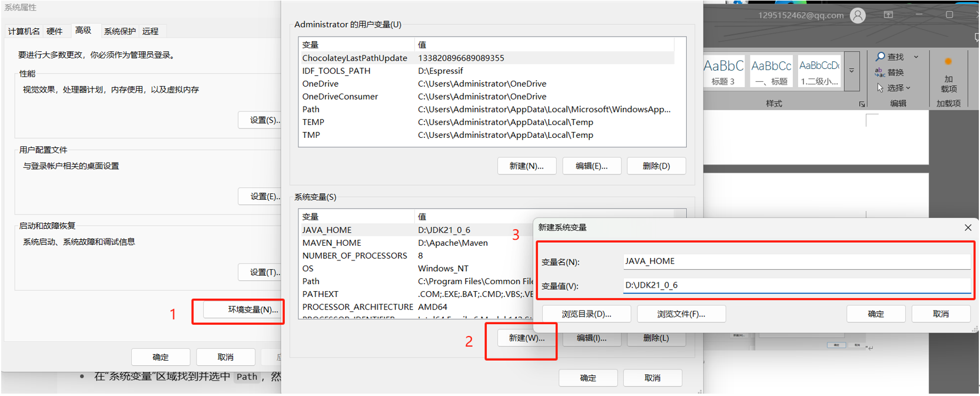
Task: Select the PROCESSOR_ARCHITECTURE system variable row
Action: coord(416,307)
